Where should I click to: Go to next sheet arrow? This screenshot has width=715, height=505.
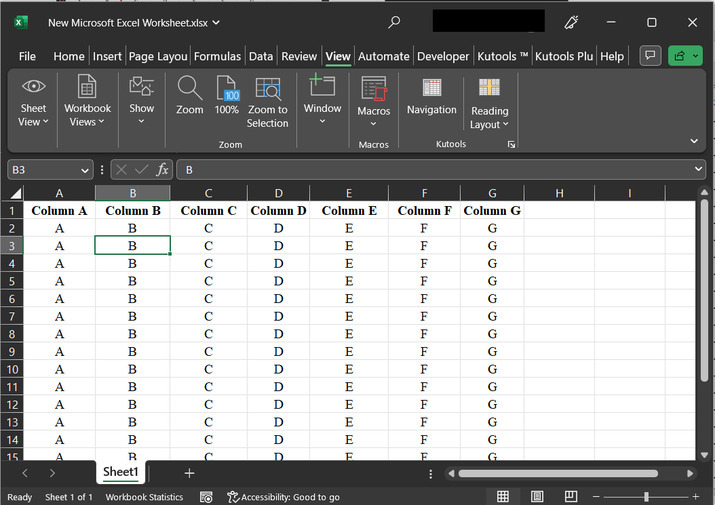52,473
